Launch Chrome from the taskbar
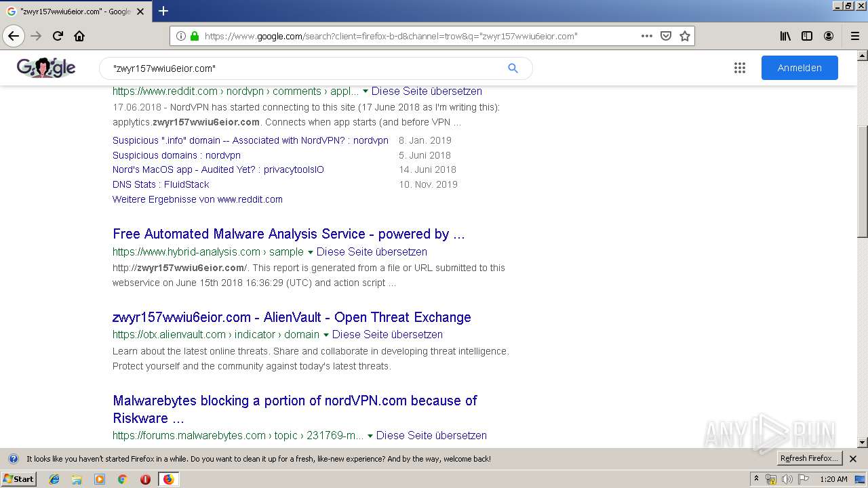Viewport: 868px width, 488px height. (x=122, y=479)
